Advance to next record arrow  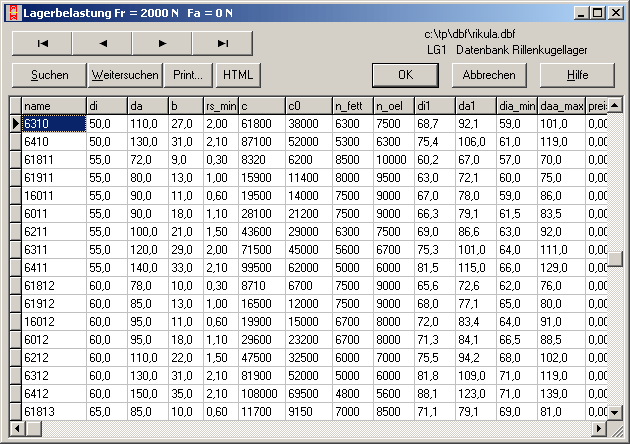162,43
